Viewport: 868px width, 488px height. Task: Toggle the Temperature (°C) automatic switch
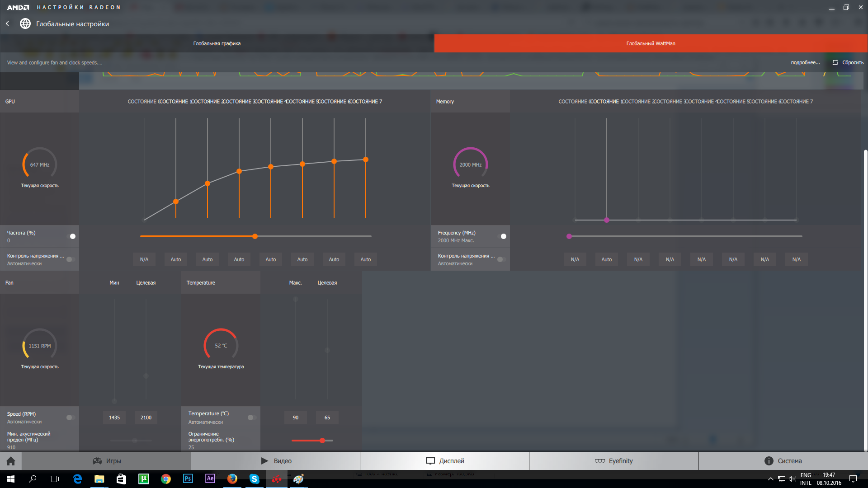[252, 418]
